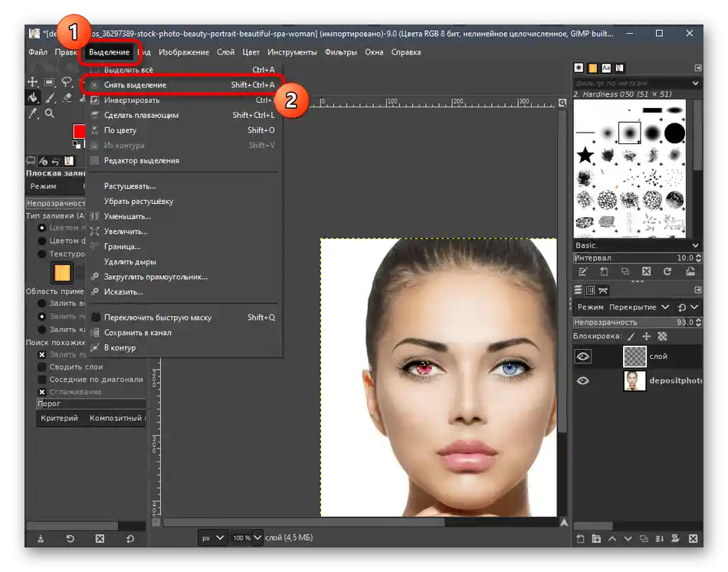Hide the 'слой' layer via eye icon
Viewport: 728px width, 572px height.
(583, 357)
